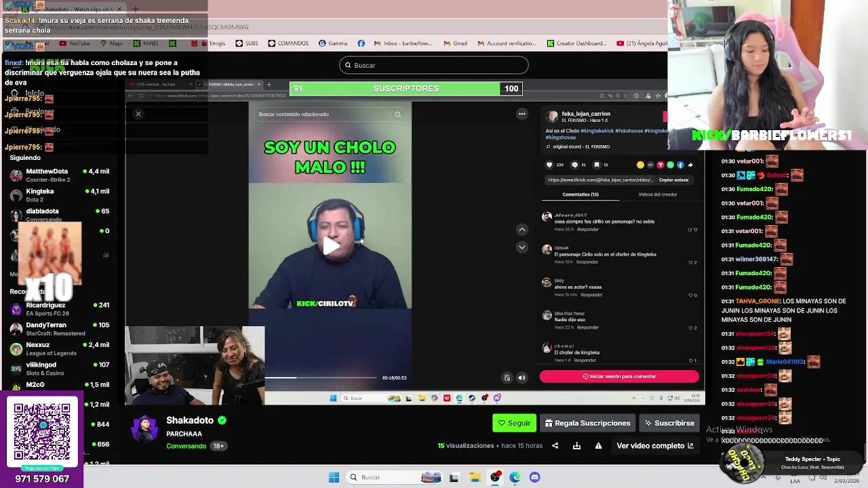The width and height of the screenshot is (868, 488).
Task: Open Gamma bookmark in bookmarks bar
Action: 333,43
